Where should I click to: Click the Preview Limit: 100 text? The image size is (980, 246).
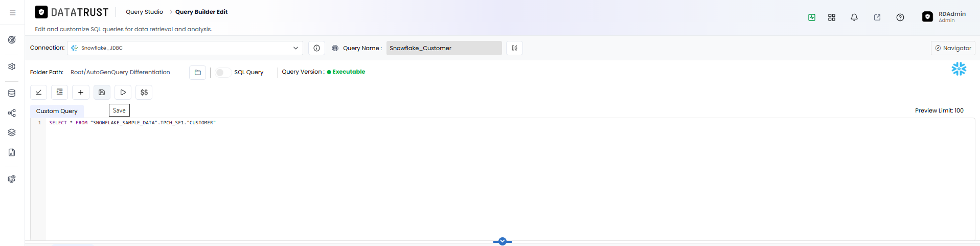coord(939,110)
